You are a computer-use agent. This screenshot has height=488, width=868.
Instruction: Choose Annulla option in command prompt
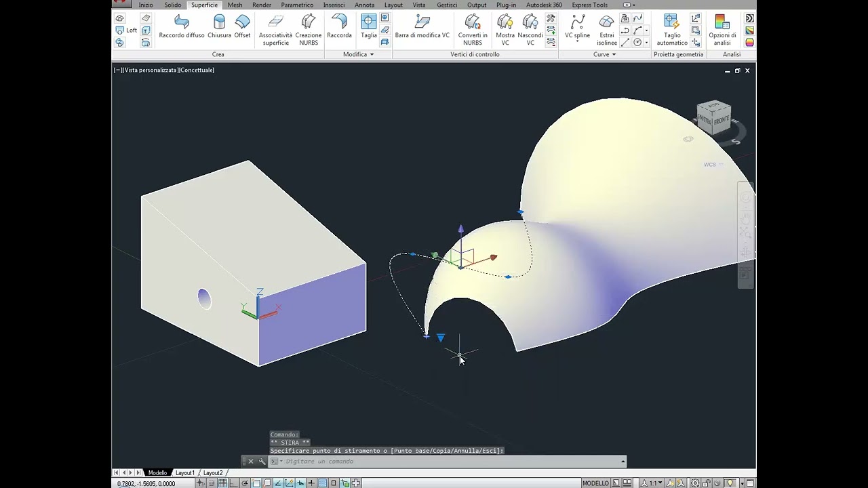coord(467,451)
